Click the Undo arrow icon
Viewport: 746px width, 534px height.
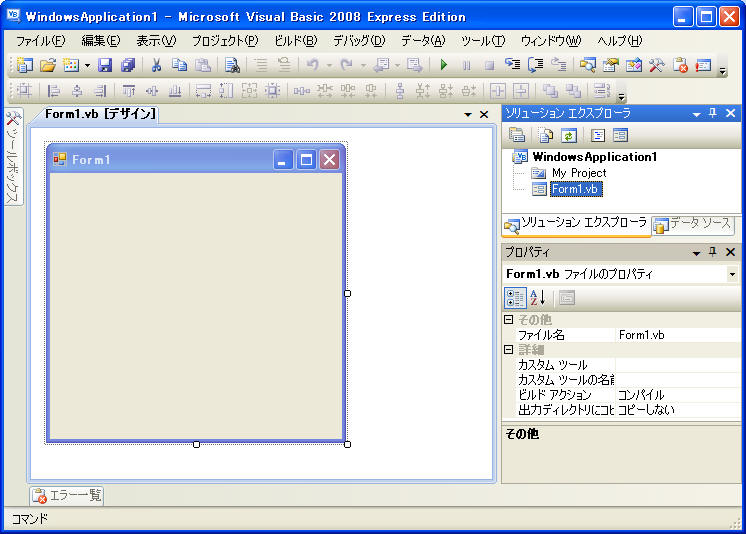coord(313,65)
